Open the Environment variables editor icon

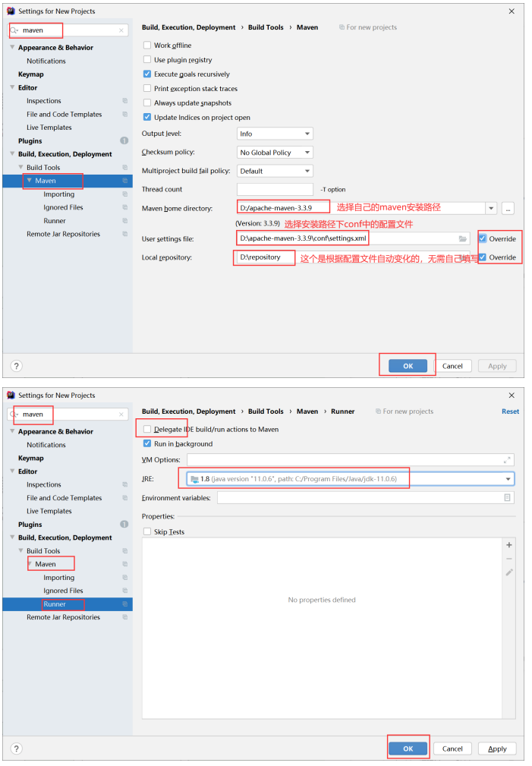(x=507, y=497)
